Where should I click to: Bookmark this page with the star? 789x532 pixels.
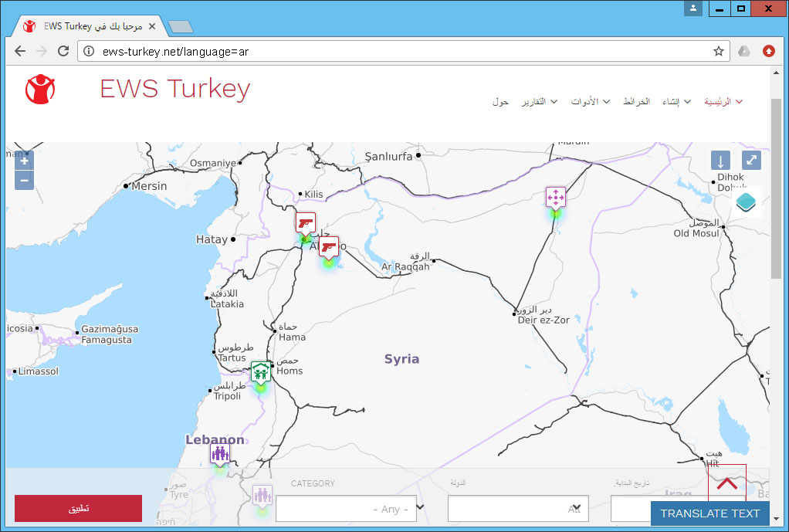[x=719, y=51]
